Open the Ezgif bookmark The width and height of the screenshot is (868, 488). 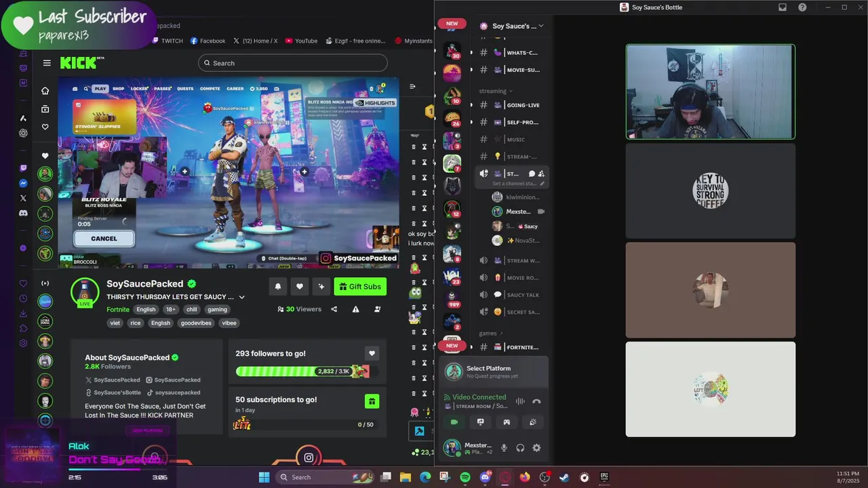click(355, 41)
